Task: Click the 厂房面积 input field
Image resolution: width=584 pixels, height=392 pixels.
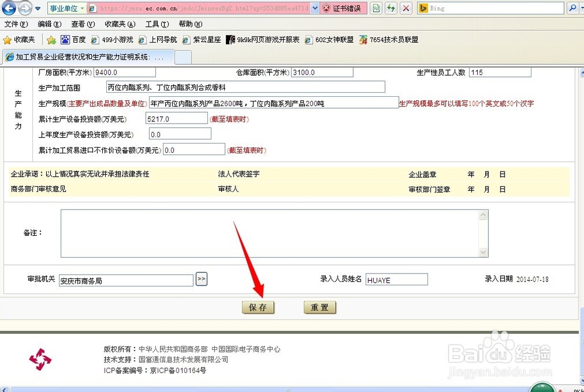Action: pyautogui.click(x=124, y=72)
